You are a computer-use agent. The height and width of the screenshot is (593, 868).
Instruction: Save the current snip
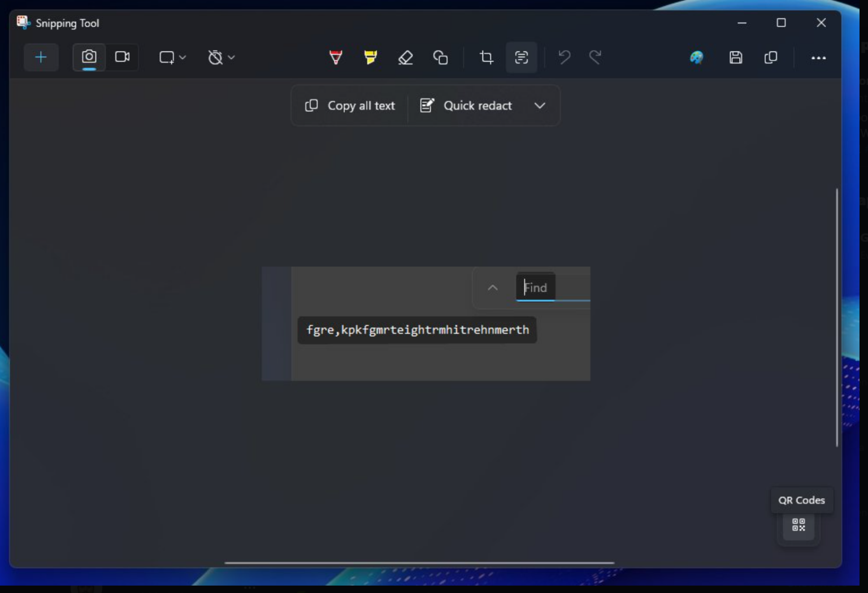pos(736,57)
